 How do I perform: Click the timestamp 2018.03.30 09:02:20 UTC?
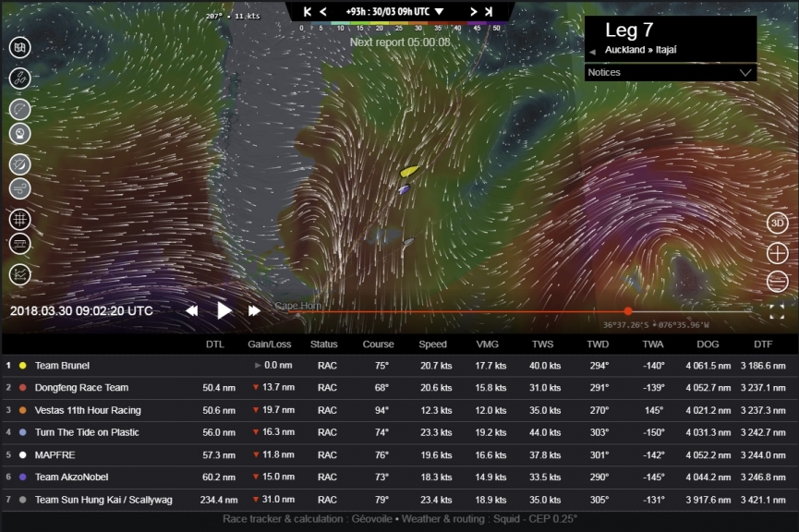tap(81, 311)
